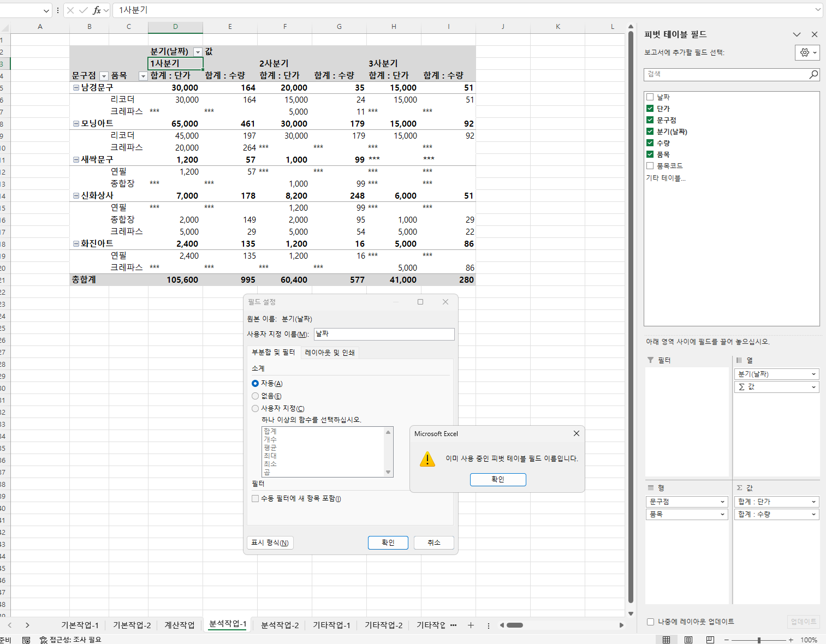
Task: Enable 나중에 레이아웃 업데이트 checkbox
Action: tap(650, 622)
